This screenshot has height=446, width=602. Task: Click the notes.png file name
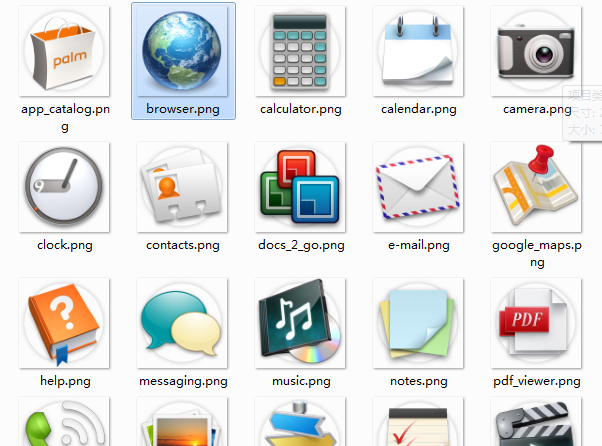tap(419, 381)
